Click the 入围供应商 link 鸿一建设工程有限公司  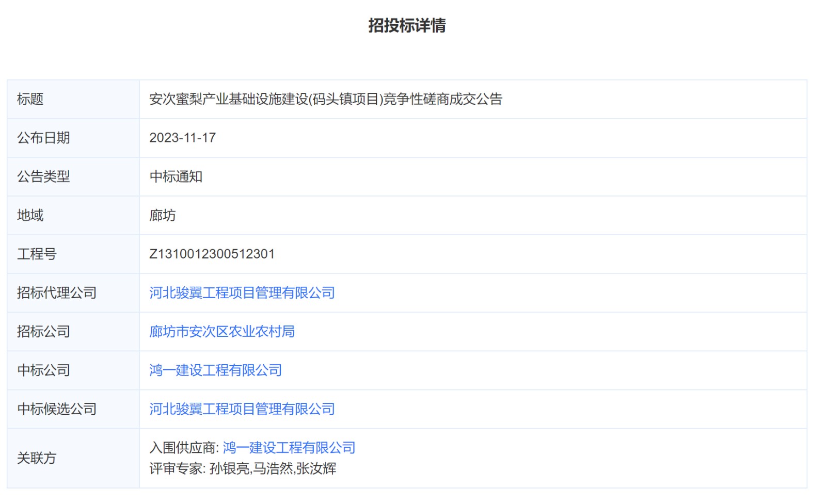(x=289, y=448)
